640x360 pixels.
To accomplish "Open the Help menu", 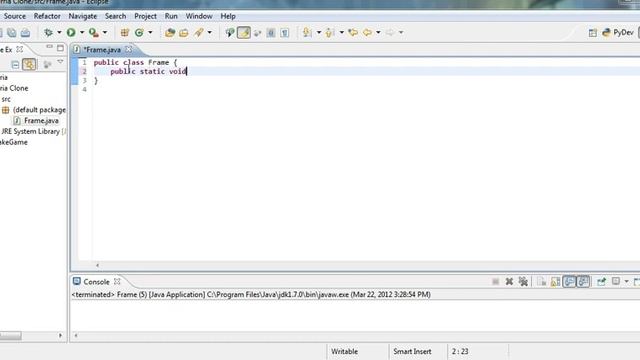I will coord(228,16).
